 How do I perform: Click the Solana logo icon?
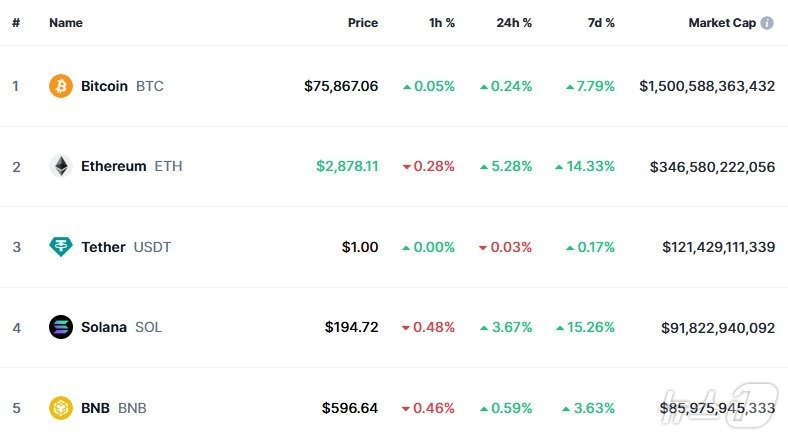pyautogui.click(x=61, y=327)
